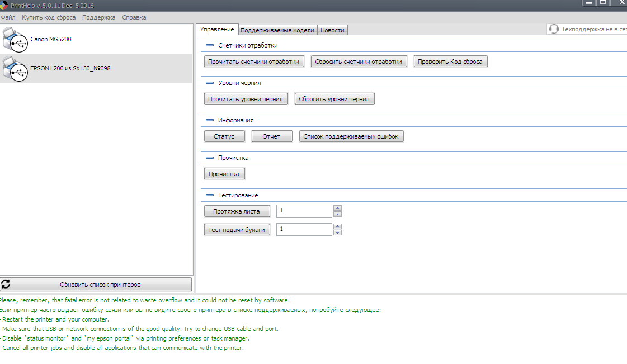This screenshot has width=627, height=364.
Task: Switch to the Управление tab
Action: 217,30
